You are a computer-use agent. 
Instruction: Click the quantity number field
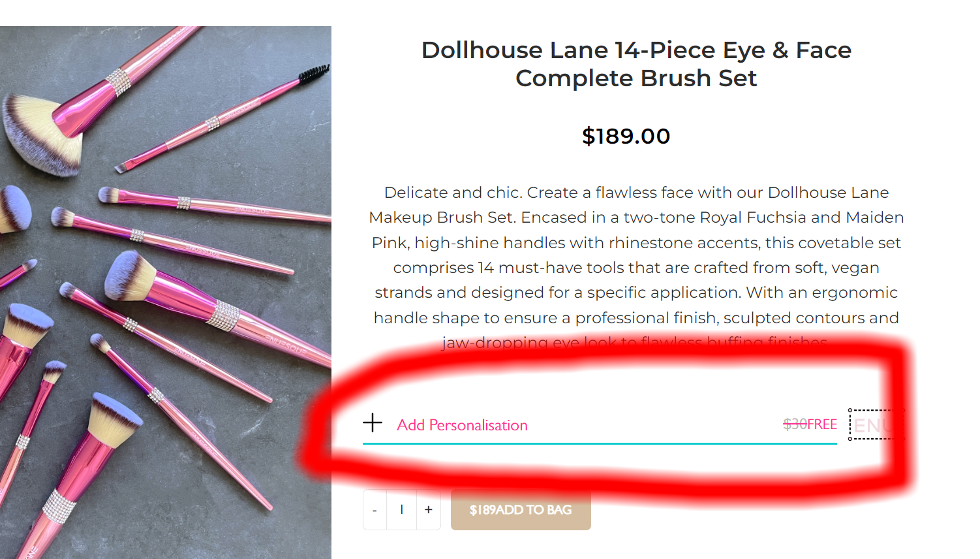point(401,510)
